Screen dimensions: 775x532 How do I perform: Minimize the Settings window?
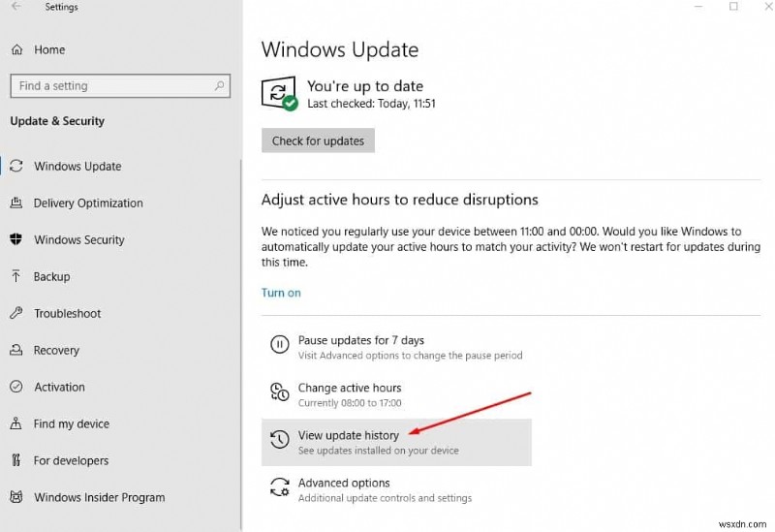click(x=698, y=7)
